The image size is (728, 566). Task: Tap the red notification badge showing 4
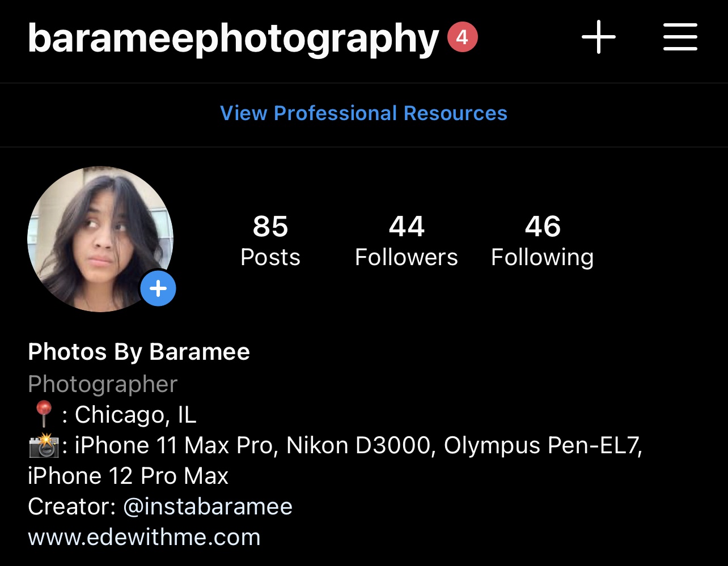[x=463, y=38]
